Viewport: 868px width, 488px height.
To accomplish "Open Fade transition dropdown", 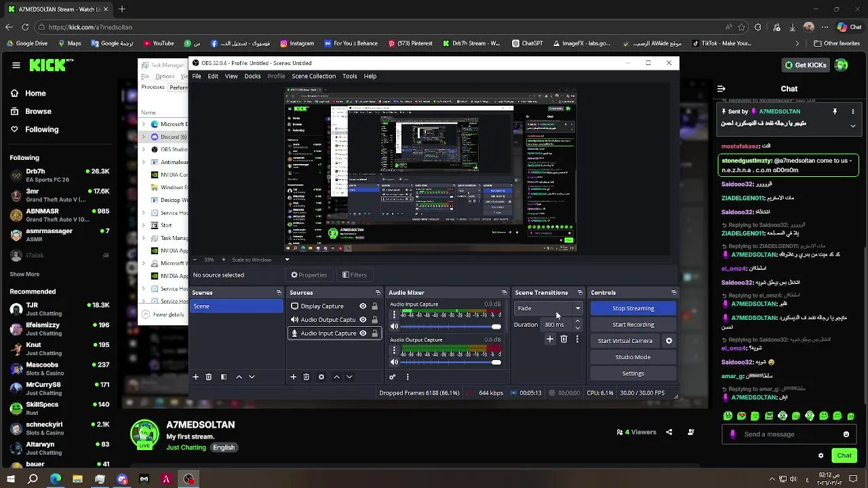I will point(549,308).
